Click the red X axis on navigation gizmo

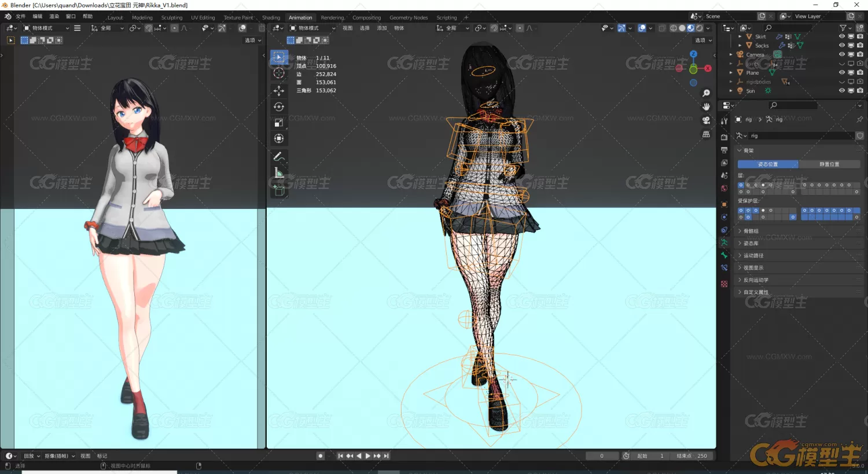pyautogui.click(x=708, y=68)
